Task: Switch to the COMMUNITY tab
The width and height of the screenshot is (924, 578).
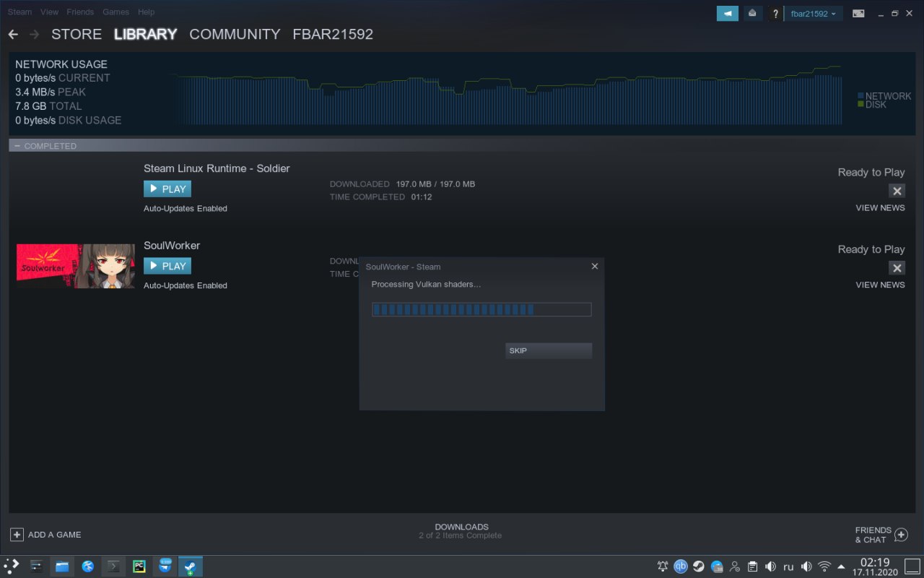Action: pos(235,34)
